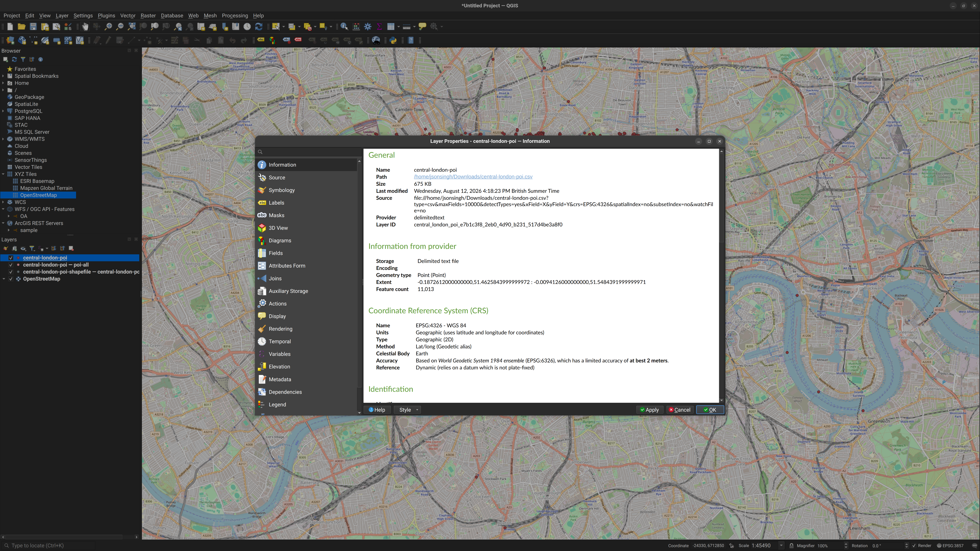Toggle visibility of central-london-poi-shapefile layer
Viewport: 980px width, 551px height.
[x=11, y=272]
